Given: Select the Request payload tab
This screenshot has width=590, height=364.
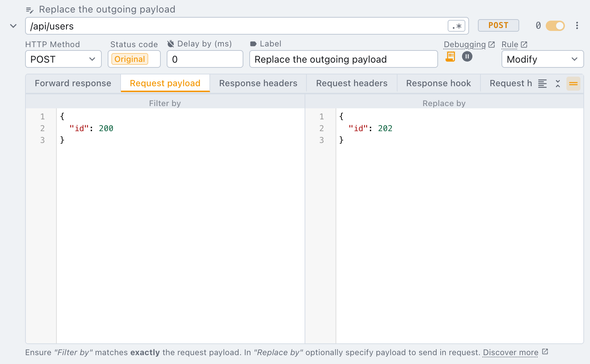Looking at the screenshot, I should (165, 83).
